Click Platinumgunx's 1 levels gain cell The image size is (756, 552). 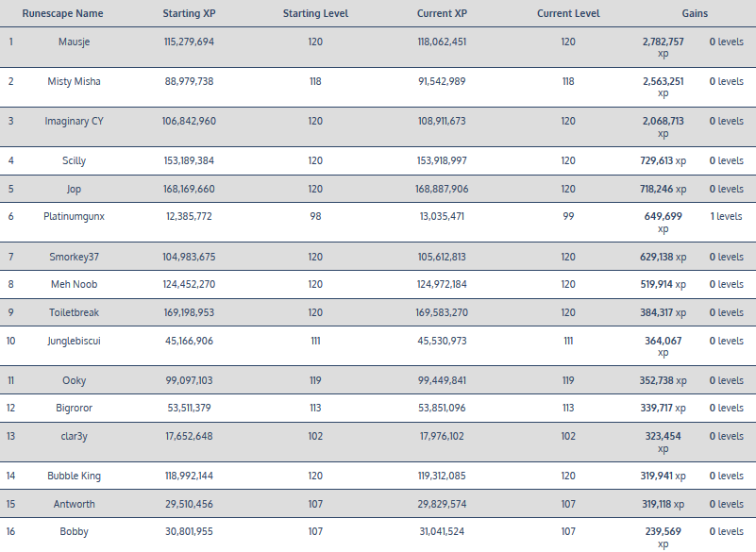click(x=726, y=217)
